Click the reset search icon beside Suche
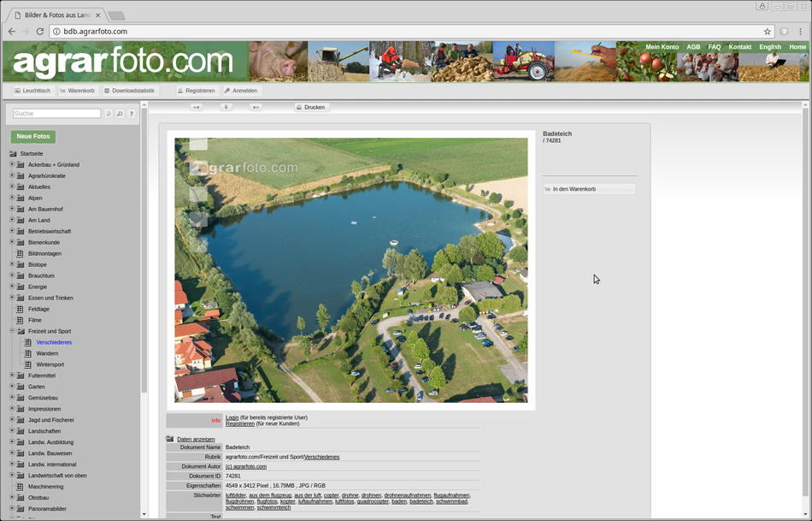The width and height of the screenshot is (812, 521). click(x=109, y=114)
